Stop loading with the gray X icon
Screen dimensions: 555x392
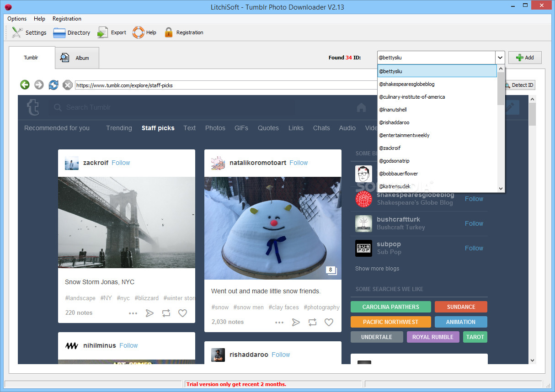pos(67,85)
